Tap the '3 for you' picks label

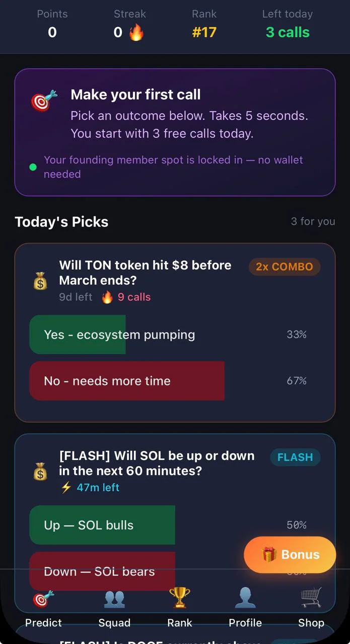(x=313, y=221)
